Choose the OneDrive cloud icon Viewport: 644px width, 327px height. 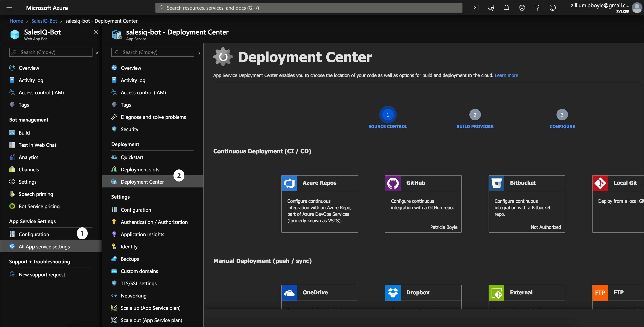pos(289,293)
